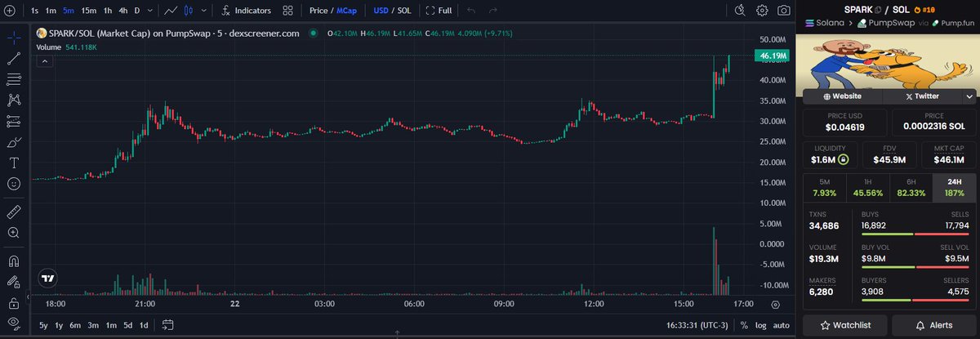980x339 pixels.
Task: Activate the zoom in tool
Action: click(14, 233)
